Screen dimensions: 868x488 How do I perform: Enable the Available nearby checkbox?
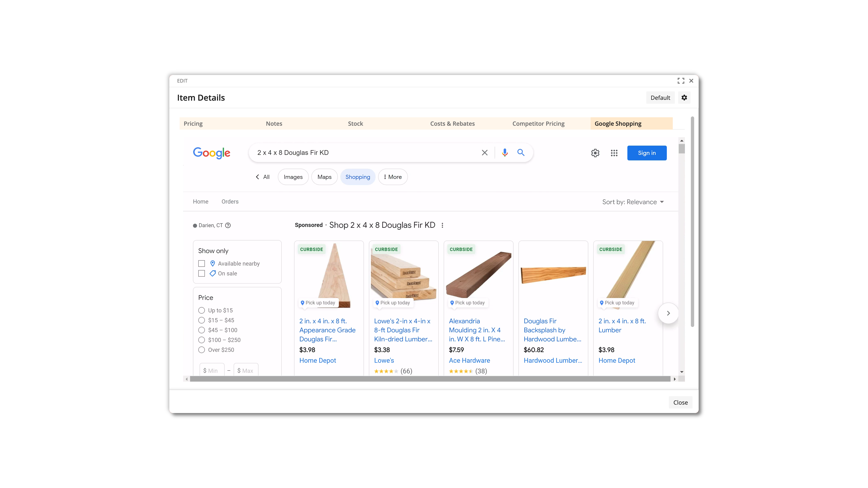pyautogui.click(x=202, y=263)
